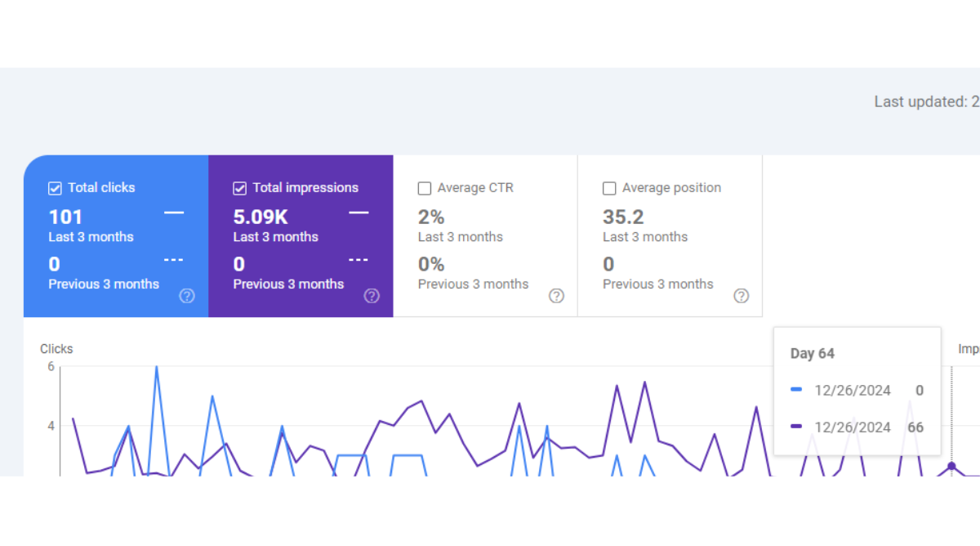Screen dimensions: 980x546
Task: Open help icon on Total impressions card
Action: click(x=372, y=296)
